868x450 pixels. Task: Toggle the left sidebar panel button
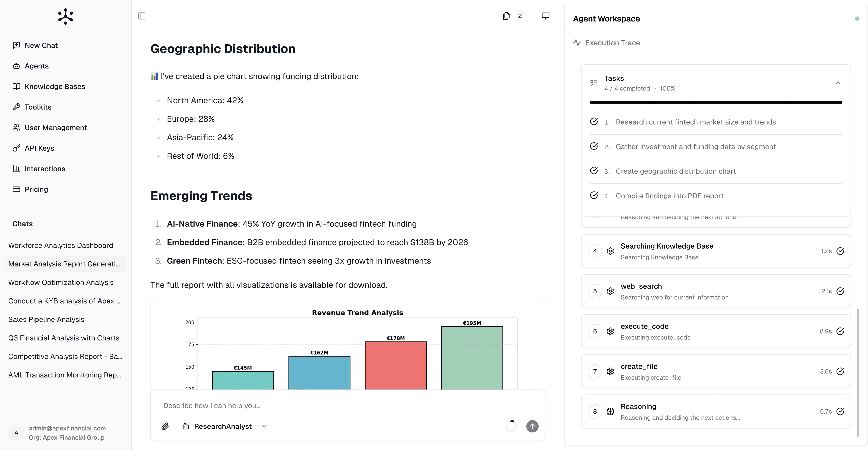pos(142,16)
